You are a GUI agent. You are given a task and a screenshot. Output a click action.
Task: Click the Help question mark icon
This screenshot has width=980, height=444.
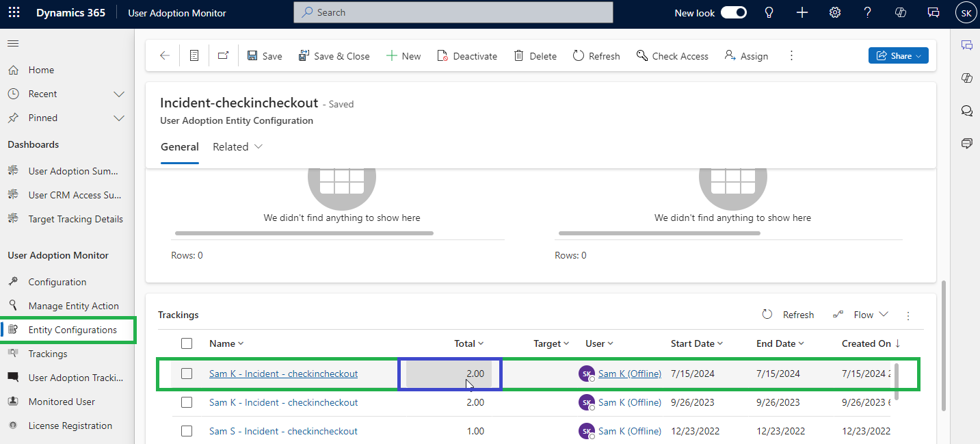pos(867,13)
